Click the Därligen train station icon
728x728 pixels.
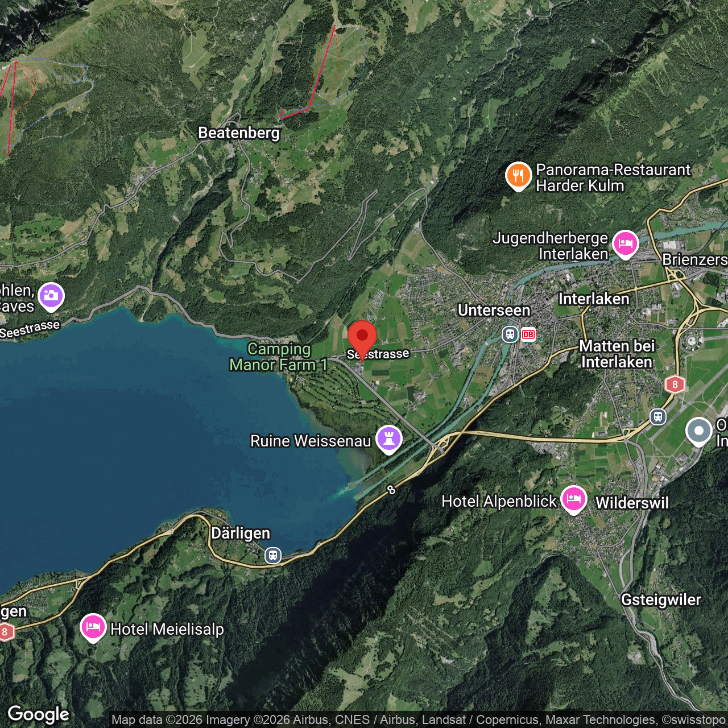click(273, 555)
